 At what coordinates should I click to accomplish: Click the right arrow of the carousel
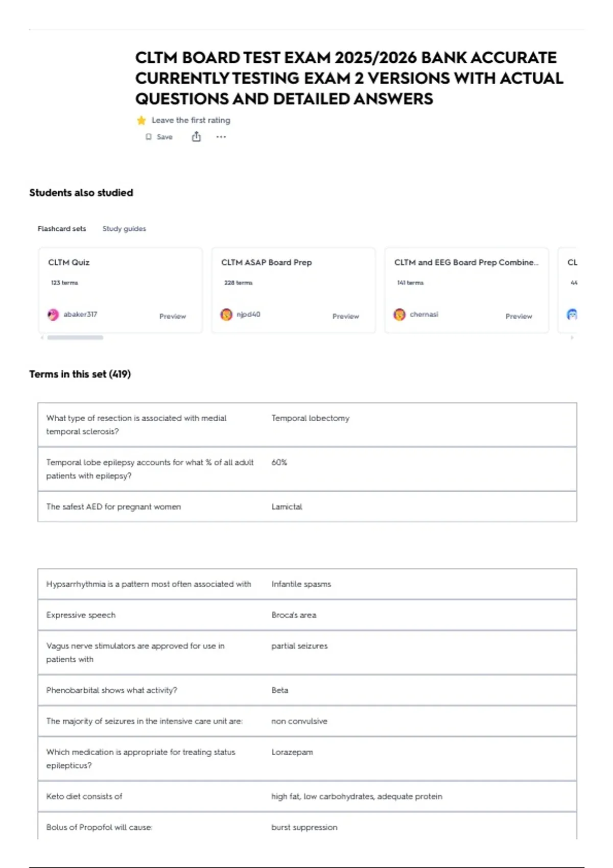click(x=572, y=337)
